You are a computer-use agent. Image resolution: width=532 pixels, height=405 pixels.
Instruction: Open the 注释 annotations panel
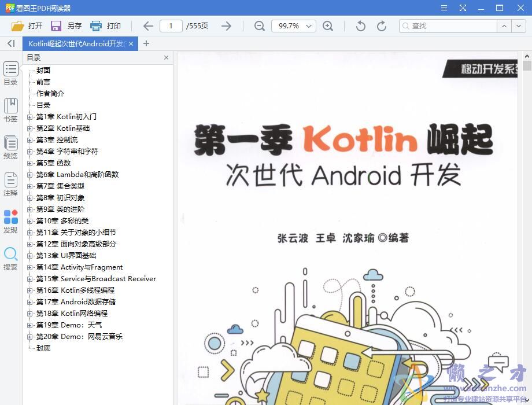pyautogui.click(x=10, y=185)
